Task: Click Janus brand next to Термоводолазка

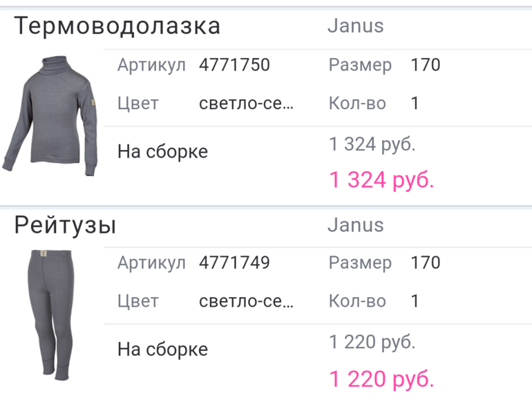Action: [355, 26]
